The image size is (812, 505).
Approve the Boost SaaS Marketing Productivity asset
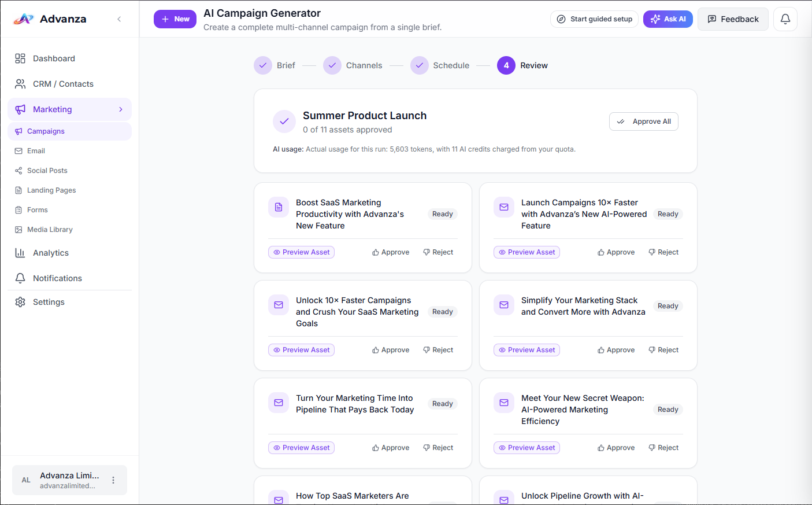pyautogui.click(x=391, y=252)
